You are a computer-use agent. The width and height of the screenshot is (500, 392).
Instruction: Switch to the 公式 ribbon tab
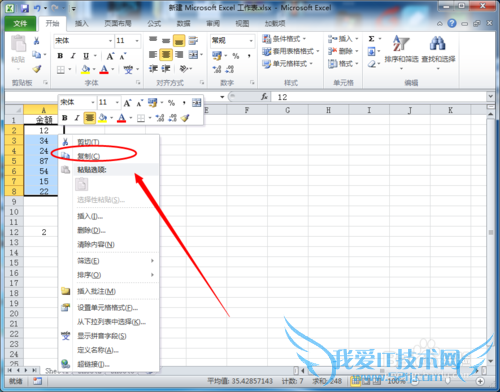154,23
